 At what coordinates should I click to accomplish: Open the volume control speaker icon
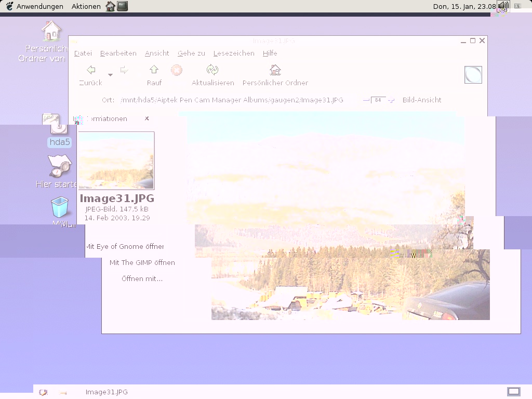(503, 6)
